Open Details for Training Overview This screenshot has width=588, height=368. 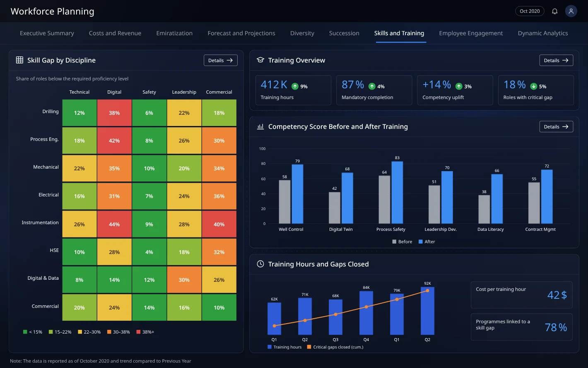[x=556, y=60]
